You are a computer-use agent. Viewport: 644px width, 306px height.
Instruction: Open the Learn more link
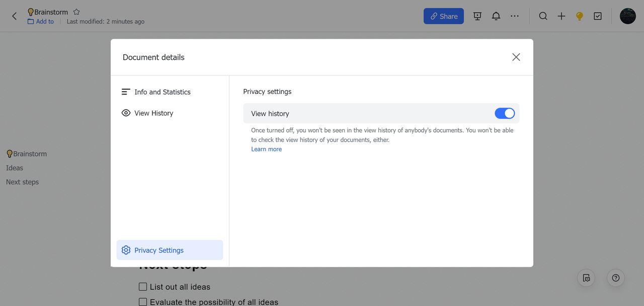point(266,149)
